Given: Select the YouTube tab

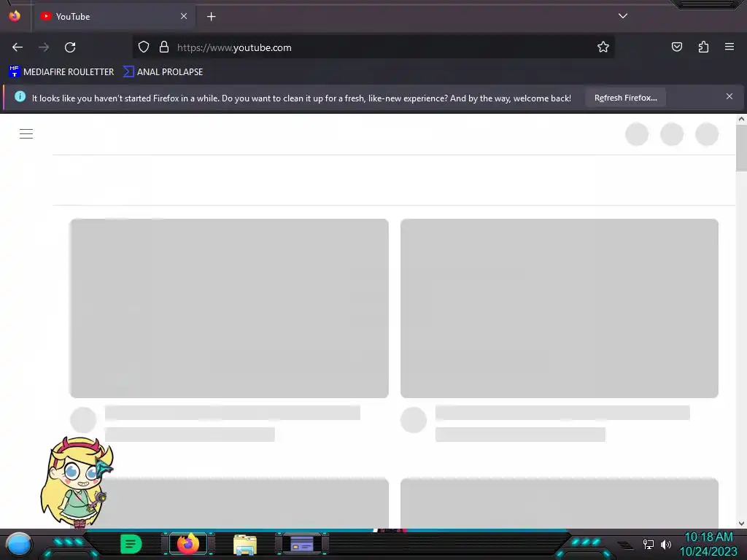Looking at the screenshot, I should [114, 17].
